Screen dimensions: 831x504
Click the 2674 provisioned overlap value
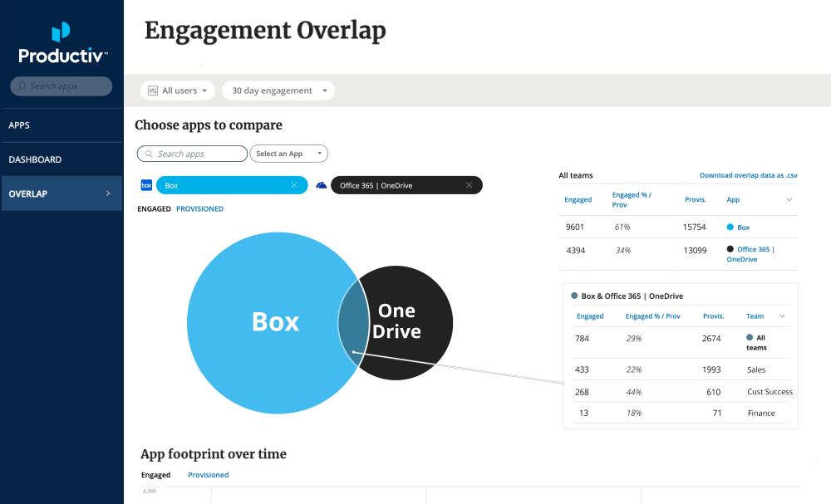(711, 338)
